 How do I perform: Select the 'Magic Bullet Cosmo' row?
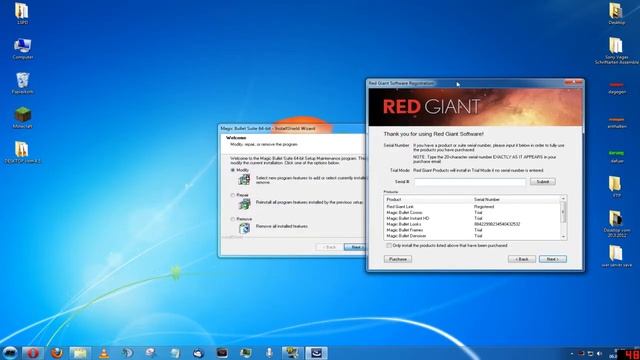coord(473,213)
